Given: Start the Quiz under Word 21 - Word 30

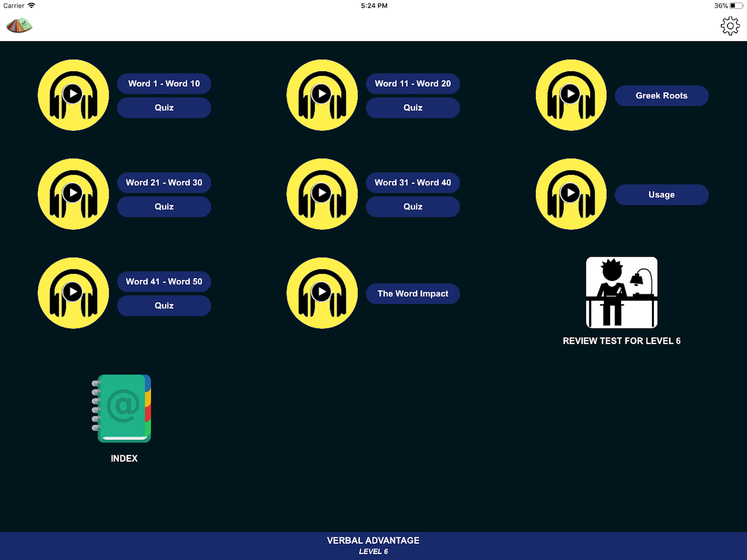Looking at the screenshot, I should (x=164, y=207).
